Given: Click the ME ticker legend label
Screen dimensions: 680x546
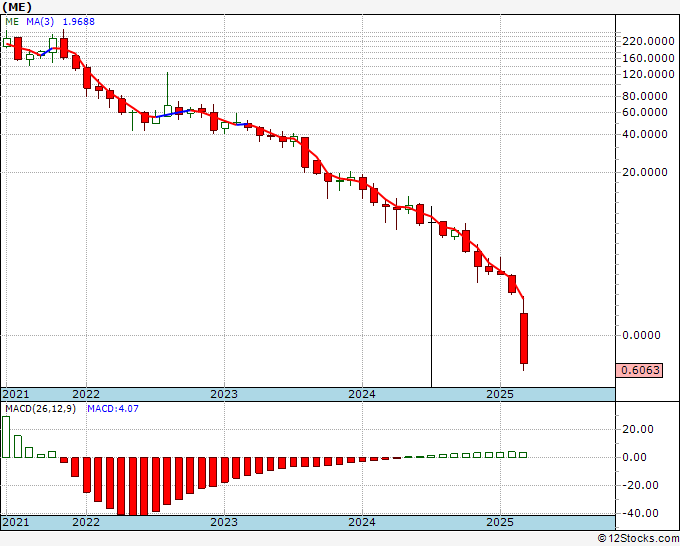Looking at the screenshot, I should [x=12, y=22].
